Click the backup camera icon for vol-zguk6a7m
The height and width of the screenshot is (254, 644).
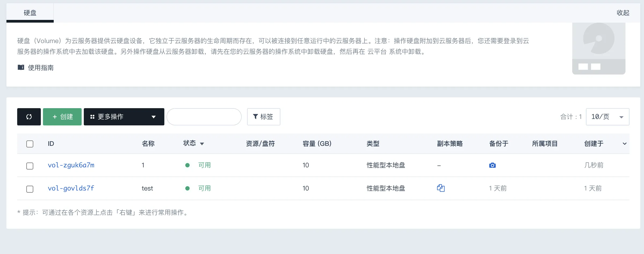click(492, 165)
